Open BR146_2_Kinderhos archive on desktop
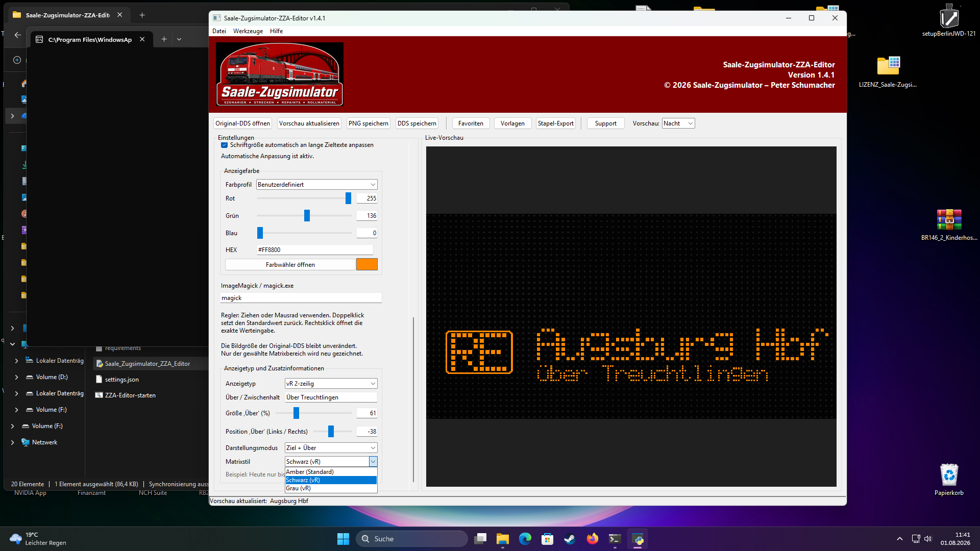This screenshot has height=551, width=980. point(949,224)
